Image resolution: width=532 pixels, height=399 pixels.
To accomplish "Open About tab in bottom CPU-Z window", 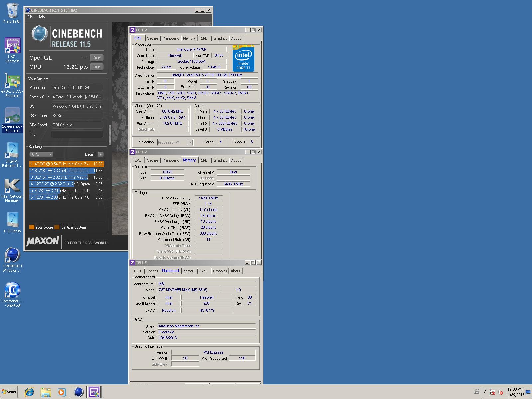I will click(236, 271).
